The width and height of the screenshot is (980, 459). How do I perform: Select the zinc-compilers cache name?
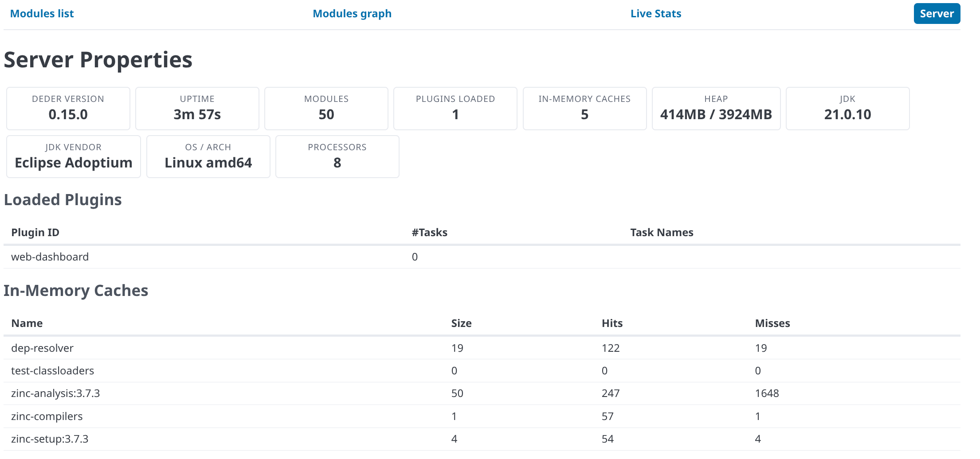47,416
